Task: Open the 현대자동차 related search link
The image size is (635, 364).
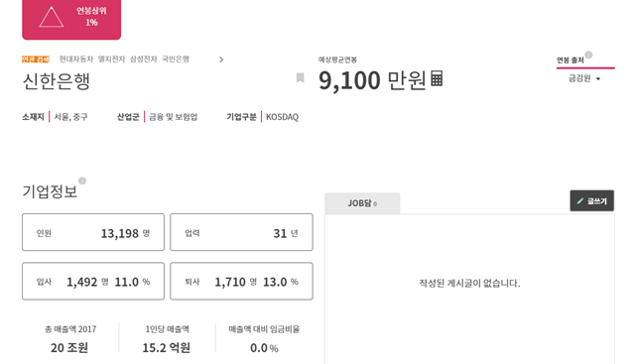Action: (76, 60)
